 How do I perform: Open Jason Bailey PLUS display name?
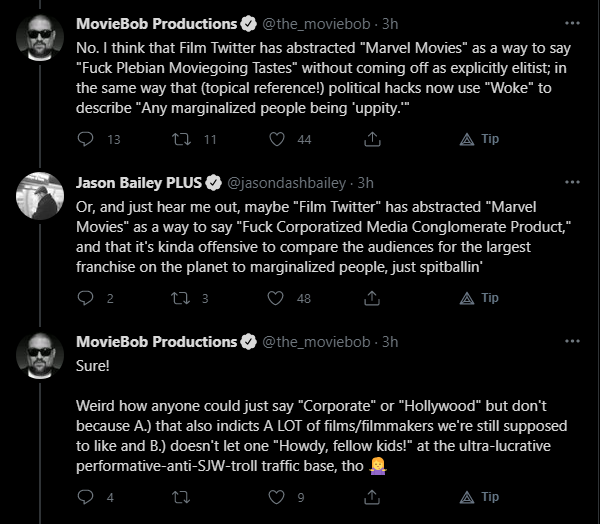[139, 183]
